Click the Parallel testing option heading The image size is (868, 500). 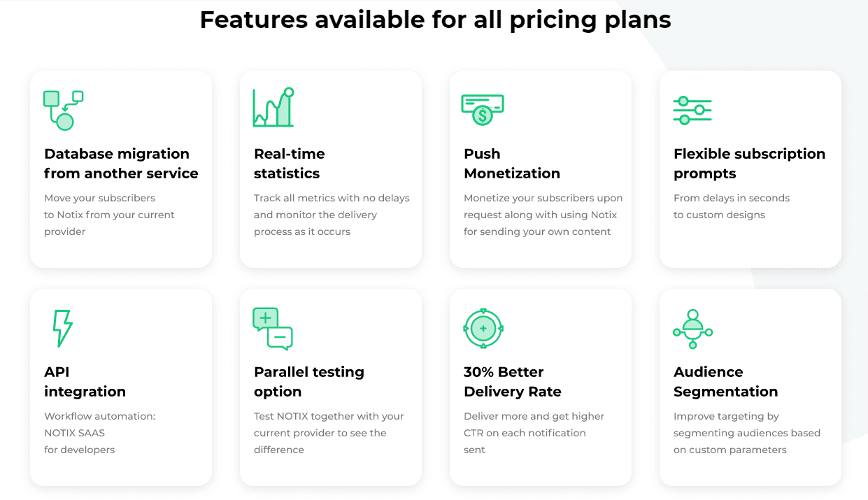pyautogui.click(x=309, y=382)
